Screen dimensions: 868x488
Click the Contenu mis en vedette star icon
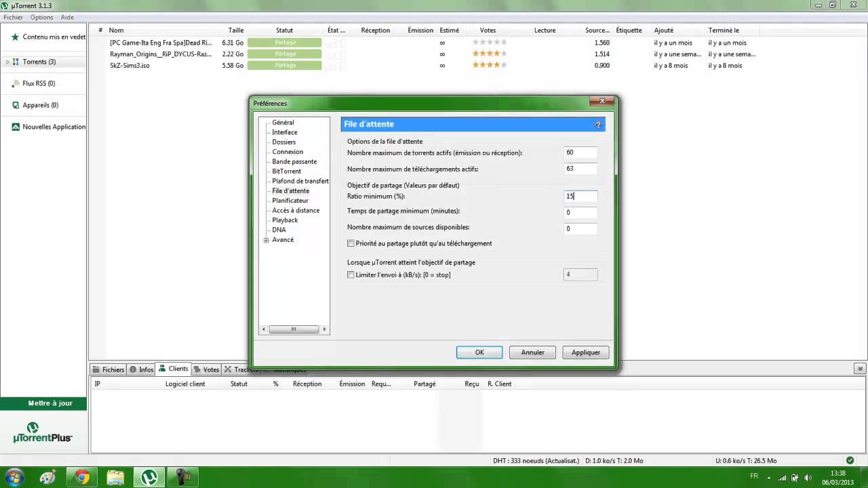pyautogui.click(x=15, y=37)
